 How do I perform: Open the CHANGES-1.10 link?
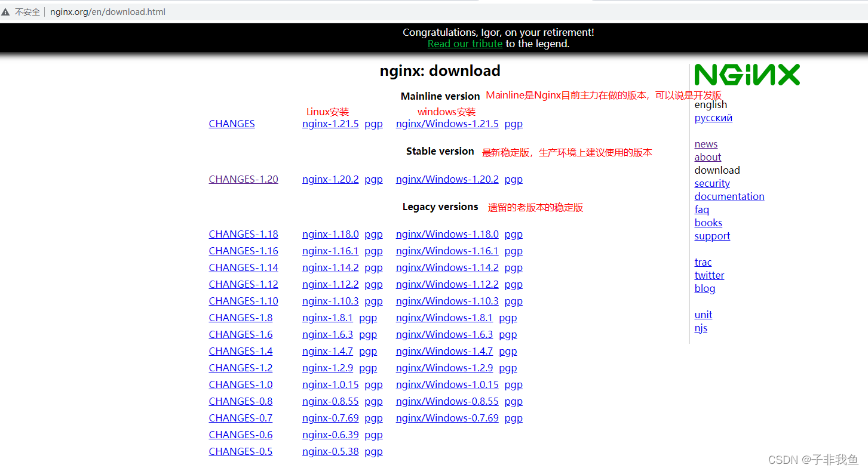(243, 301)
